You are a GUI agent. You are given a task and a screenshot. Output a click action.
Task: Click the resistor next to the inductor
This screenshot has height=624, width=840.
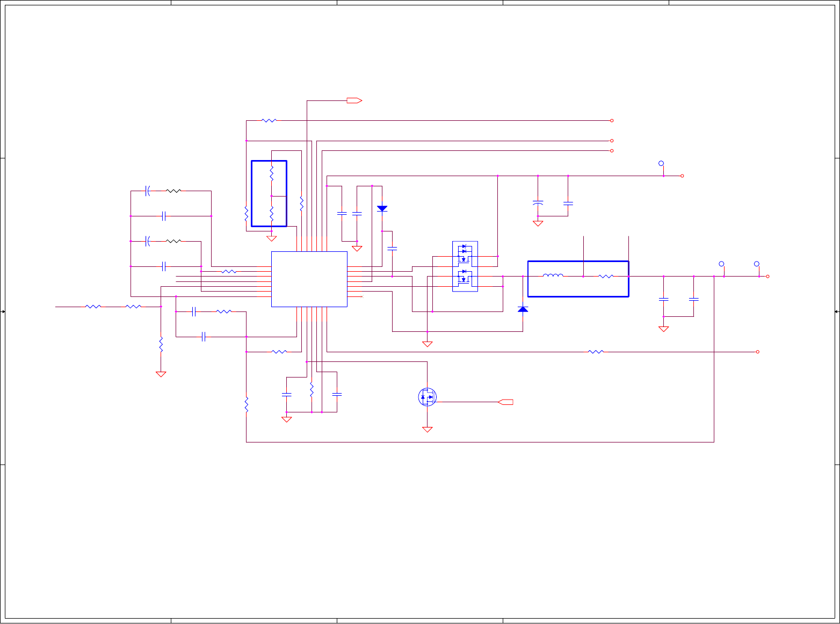point(606,276)
